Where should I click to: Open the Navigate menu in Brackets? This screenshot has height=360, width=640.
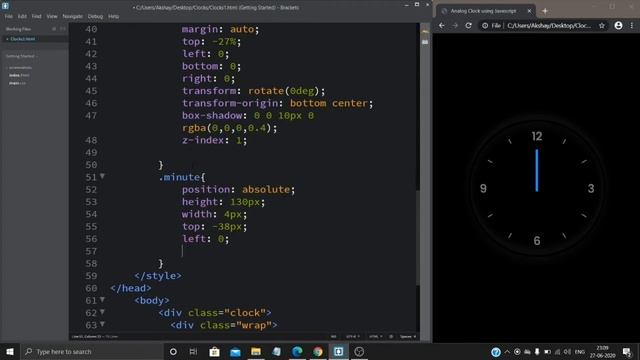(73, 16)
